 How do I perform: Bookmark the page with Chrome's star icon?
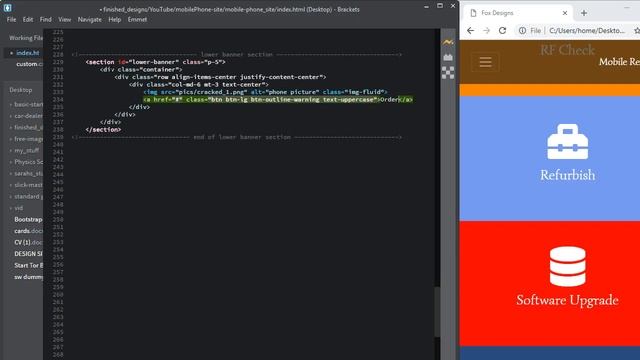pyautogui.click(x=637, y=31)
